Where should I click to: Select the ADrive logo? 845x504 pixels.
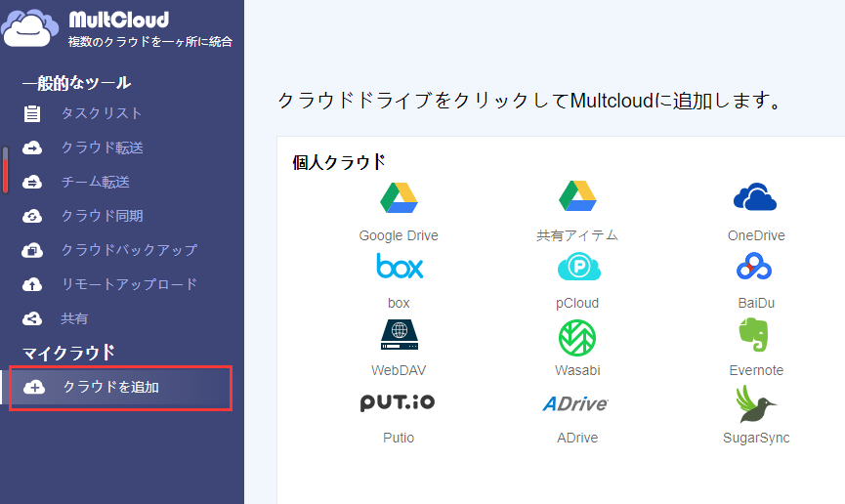tap(575, 403)
